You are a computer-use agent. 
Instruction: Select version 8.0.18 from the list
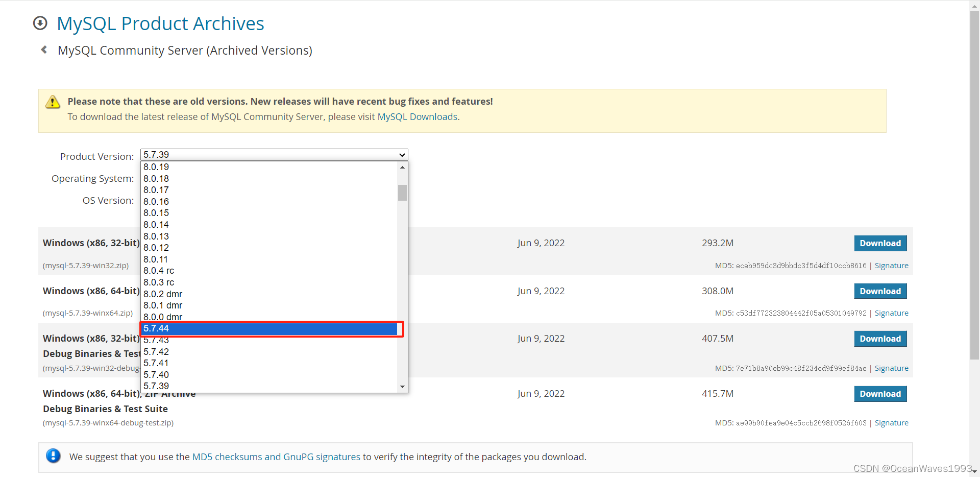click(x=269, y=179)
